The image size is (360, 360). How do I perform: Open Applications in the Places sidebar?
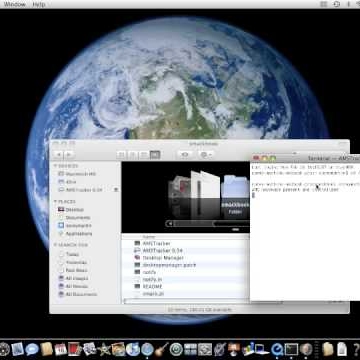(75, 234)
